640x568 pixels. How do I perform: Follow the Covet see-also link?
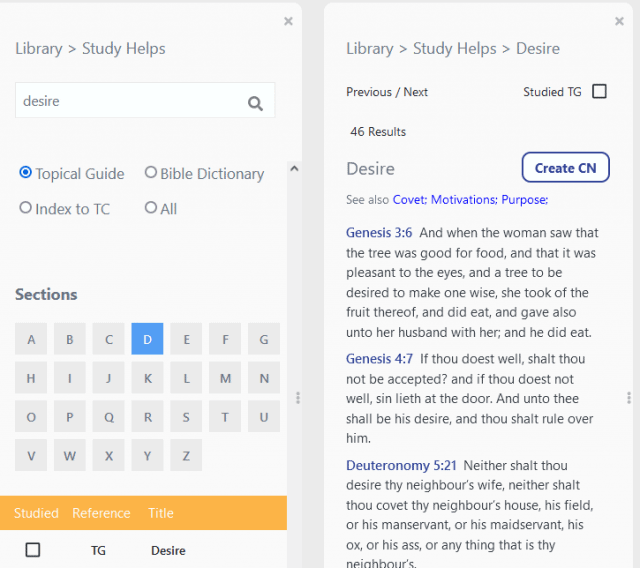pos(409,200)
